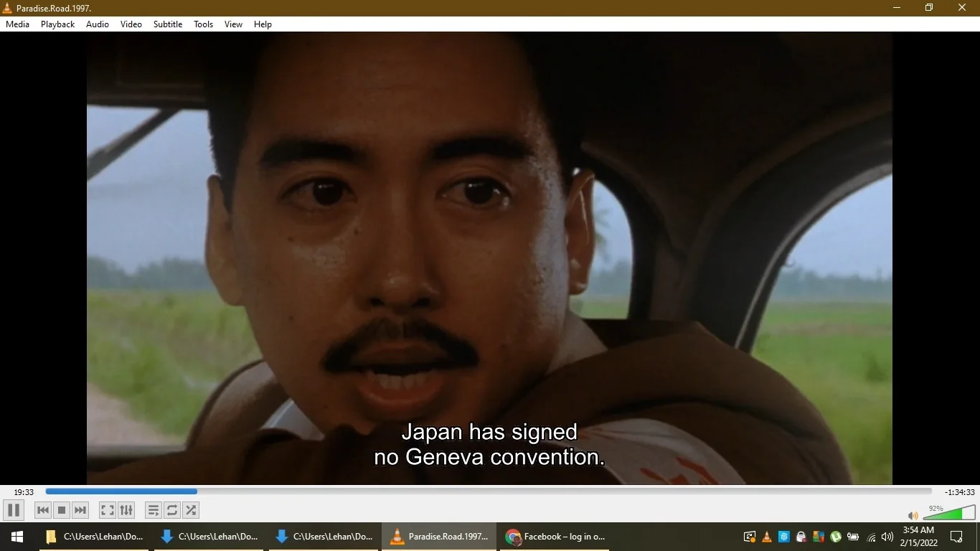The image size is (980, 551).
Task: Open battery status from the system tray
Action: (853, 537)
